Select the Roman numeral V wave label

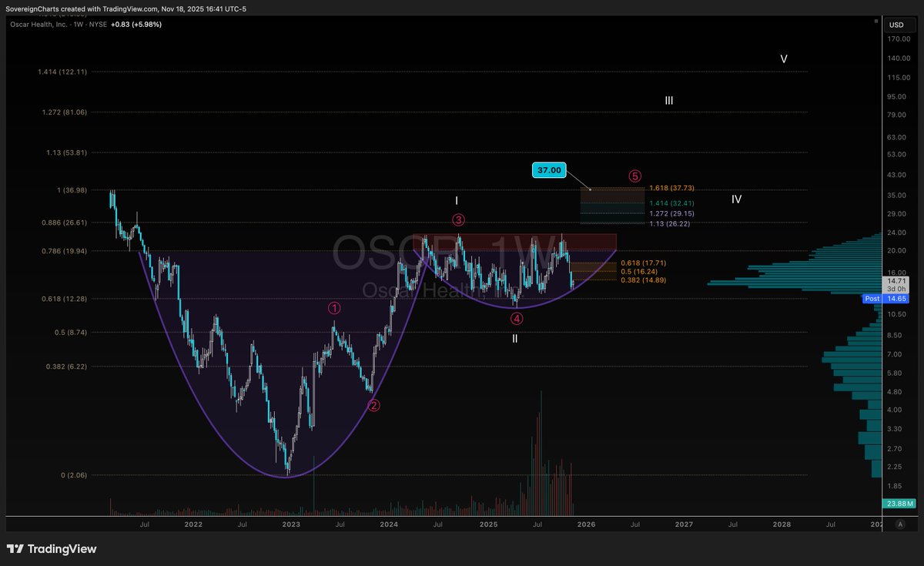point(783,59)
